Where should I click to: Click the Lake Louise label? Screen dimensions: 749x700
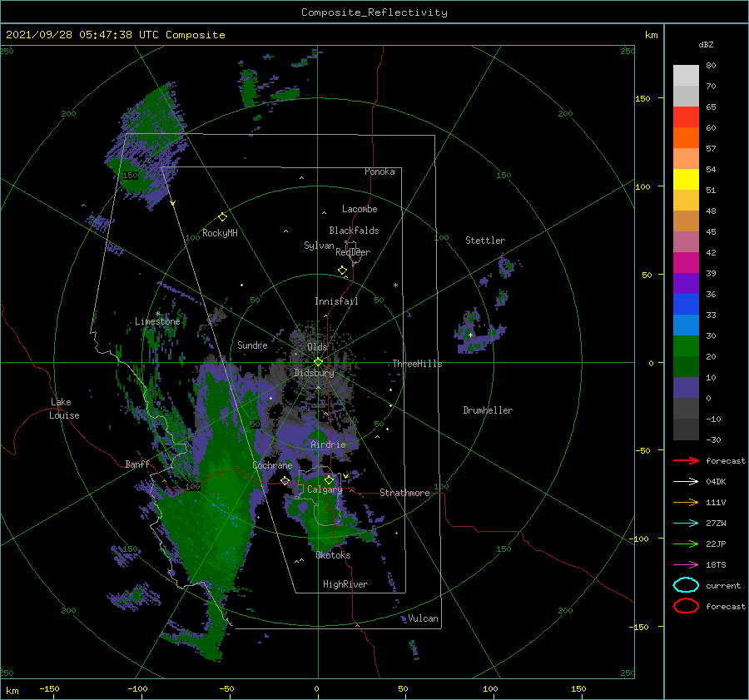pyautogui.click(x=64, y=409)
